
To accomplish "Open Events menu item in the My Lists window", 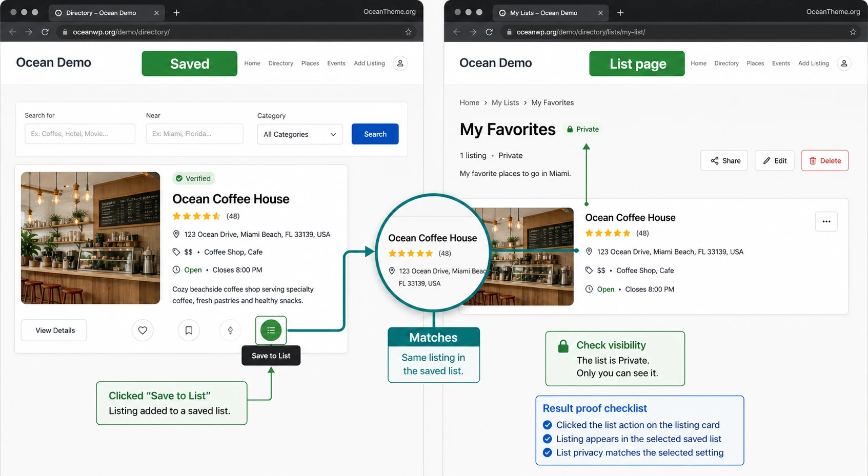I will pos(781,64).
